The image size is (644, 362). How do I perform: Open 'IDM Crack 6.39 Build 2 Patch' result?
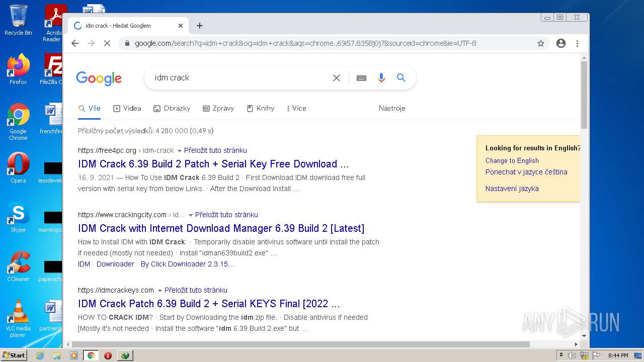point(213,164)
